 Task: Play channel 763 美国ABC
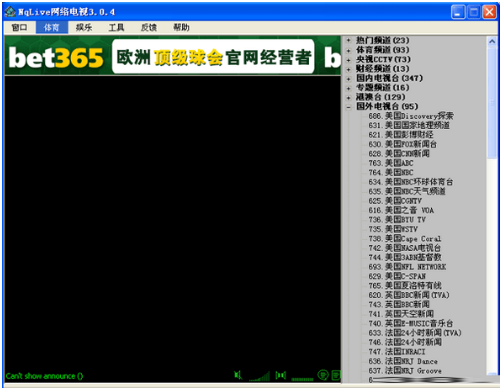391,163
